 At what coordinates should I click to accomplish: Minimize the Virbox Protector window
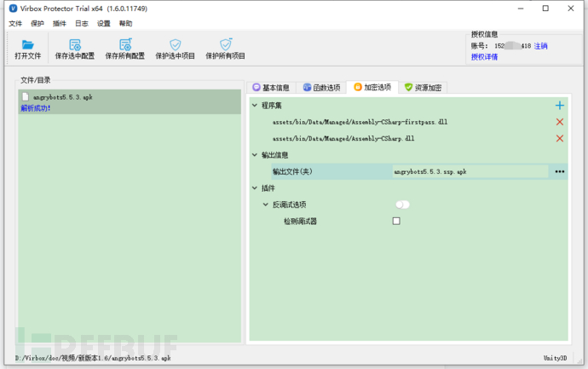521,9
